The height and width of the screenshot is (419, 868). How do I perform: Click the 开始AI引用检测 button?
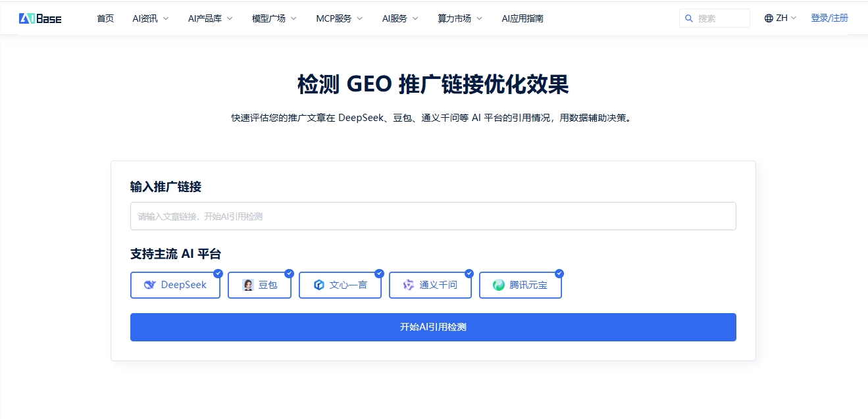pyautogui.click(x=433, y=327)
